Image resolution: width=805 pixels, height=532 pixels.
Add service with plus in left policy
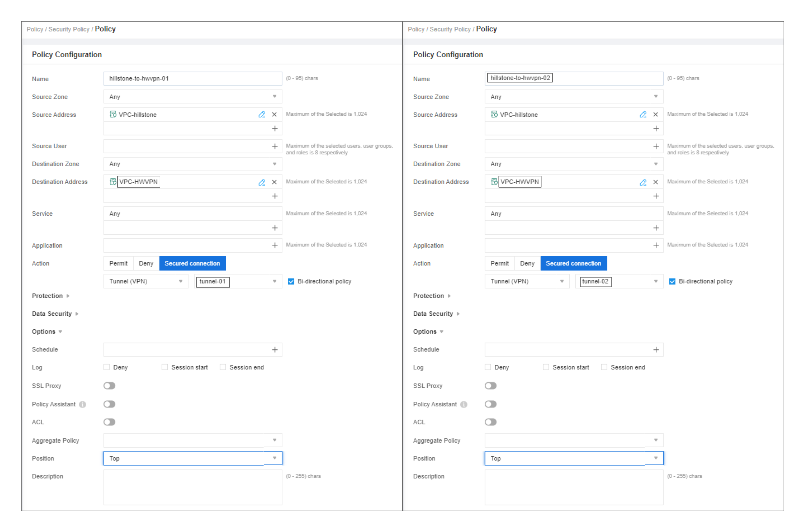275,228
